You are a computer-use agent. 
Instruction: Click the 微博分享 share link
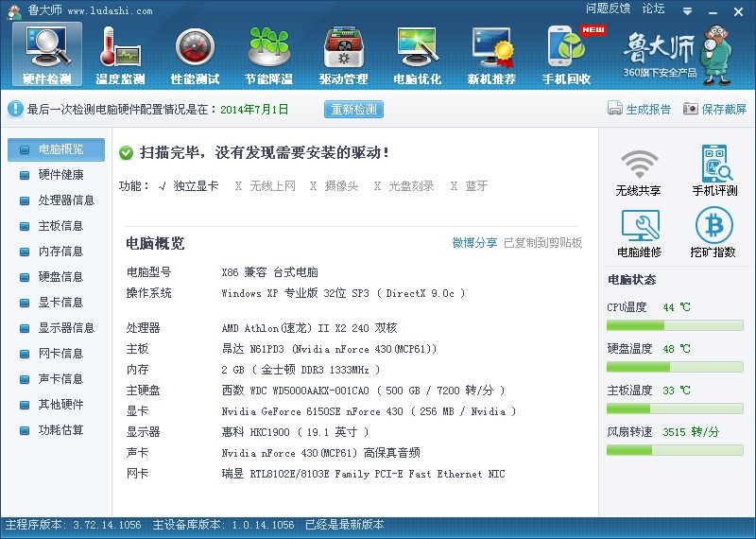click(474, 243)
